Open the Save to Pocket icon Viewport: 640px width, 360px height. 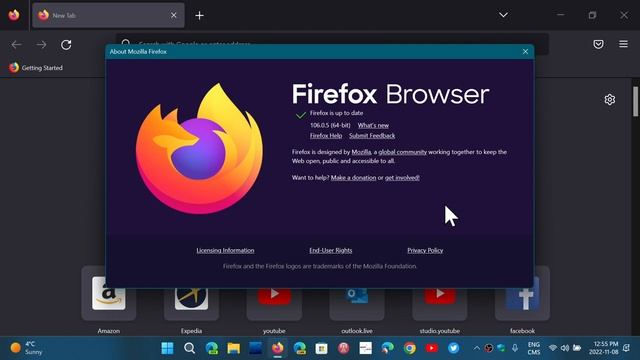tap(598, 44)
